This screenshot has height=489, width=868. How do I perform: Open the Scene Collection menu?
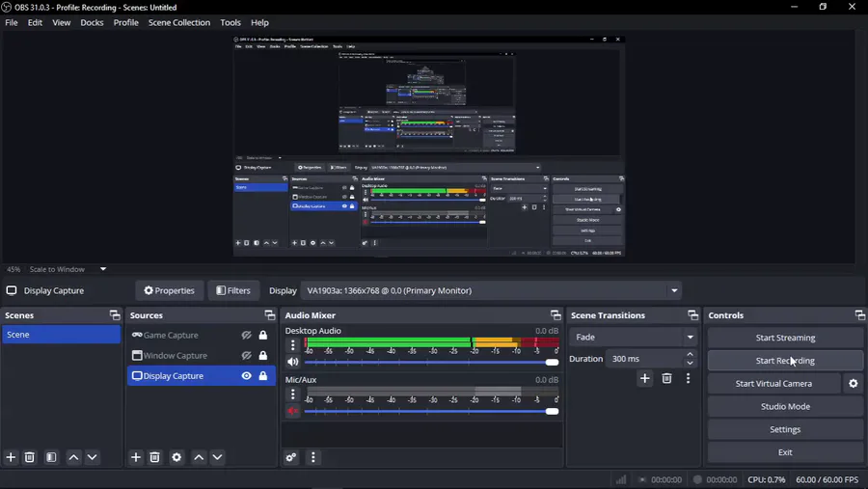click(x=179, y=23)
